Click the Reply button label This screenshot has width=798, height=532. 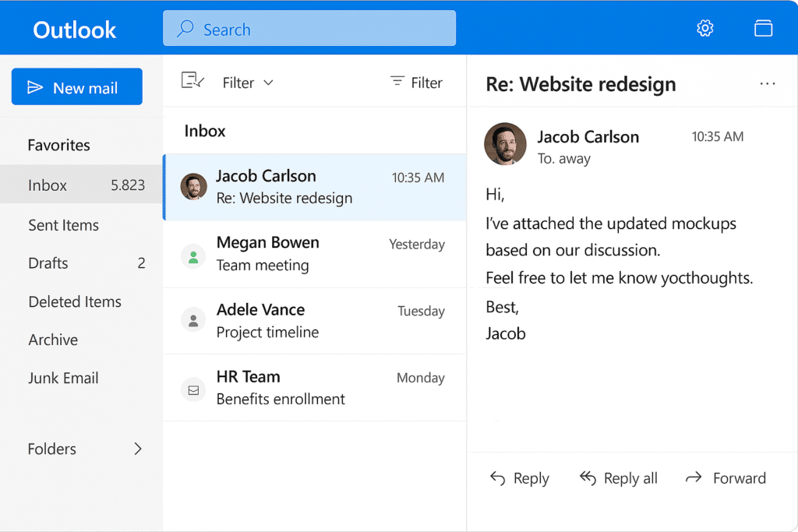point(531,478)
